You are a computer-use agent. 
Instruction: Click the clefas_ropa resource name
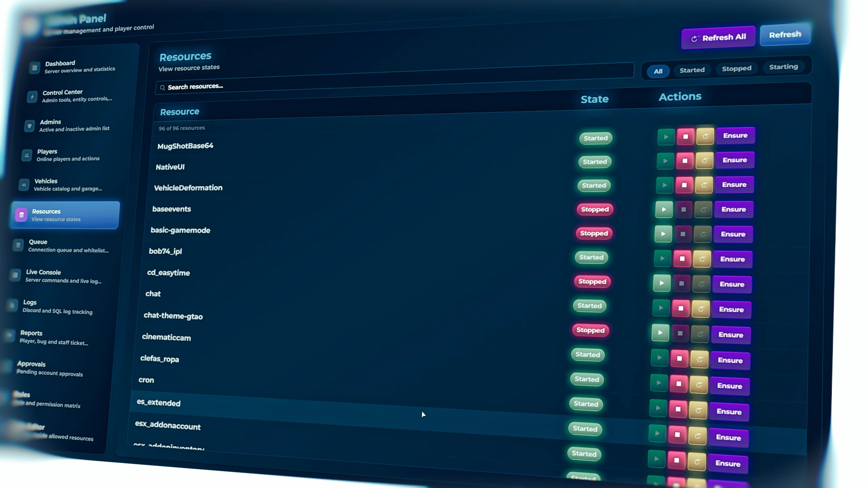point(160,359)
